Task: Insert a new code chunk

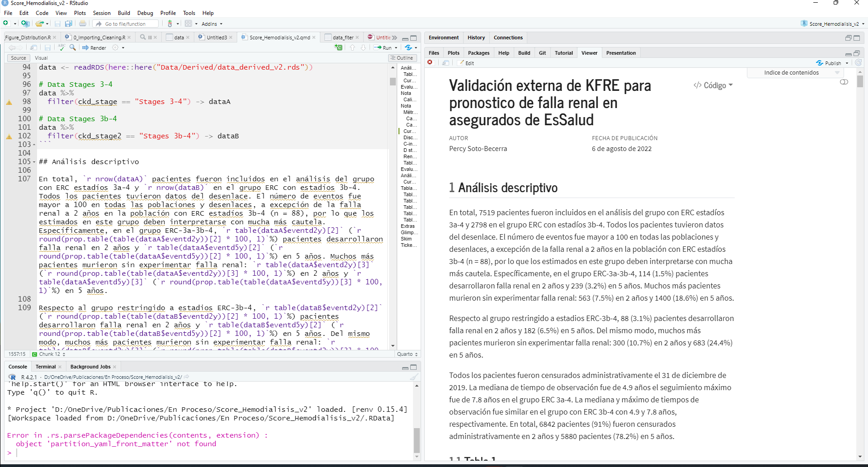Action: coord(338,47)
